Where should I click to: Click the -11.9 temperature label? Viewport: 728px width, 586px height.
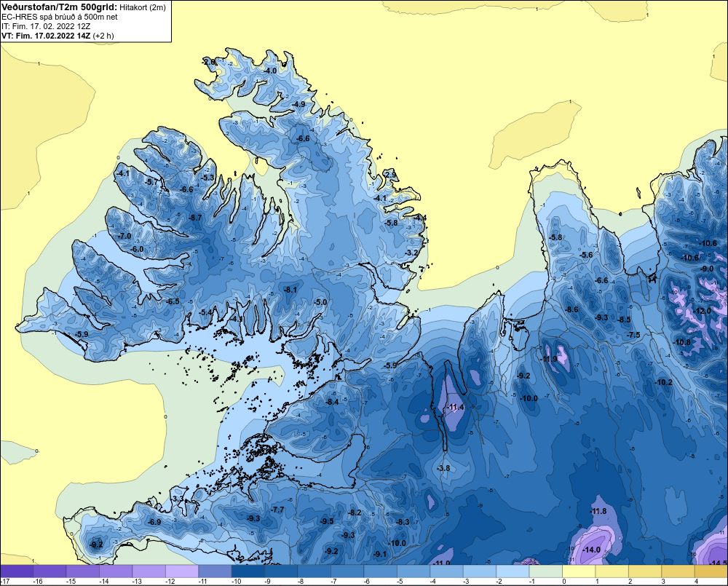[548, 359]
